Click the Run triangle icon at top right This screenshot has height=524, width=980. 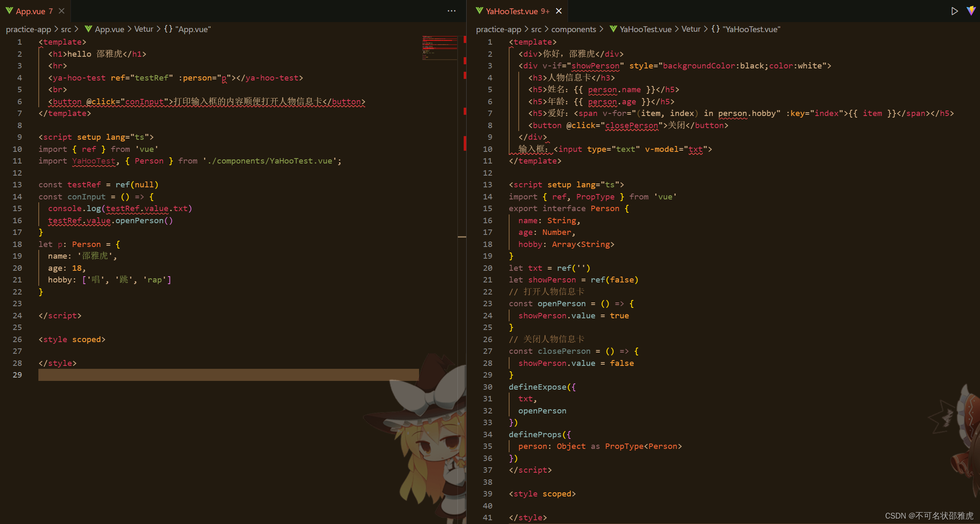point(954,11)
